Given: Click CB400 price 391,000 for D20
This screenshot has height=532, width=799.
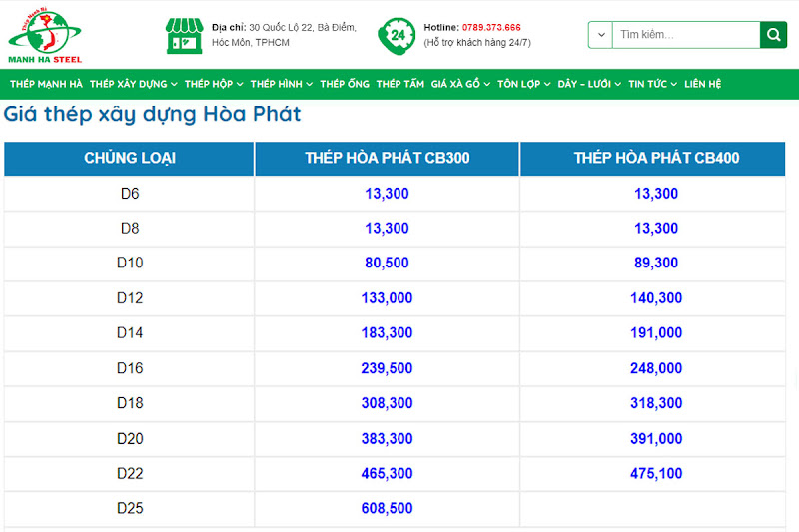Looking at the screenshot, I should pos(656,439).
